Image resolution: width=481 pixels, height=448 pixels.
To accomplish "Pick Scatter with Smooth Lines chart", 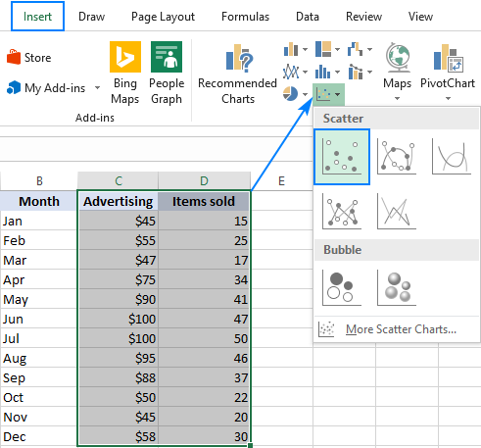I will click(452, 156).
